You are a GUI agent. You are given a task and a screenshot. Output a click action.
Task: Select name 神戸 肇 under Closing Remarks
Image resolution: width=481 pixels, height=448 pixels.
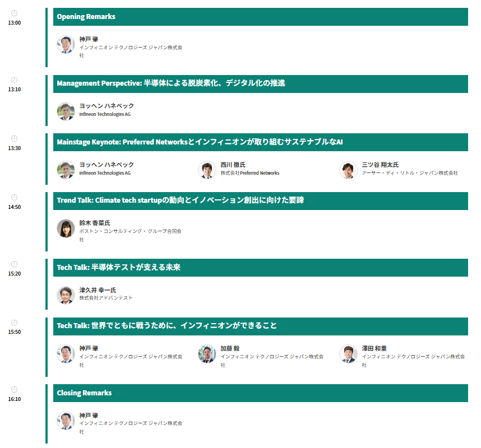(x=89, y=416)
